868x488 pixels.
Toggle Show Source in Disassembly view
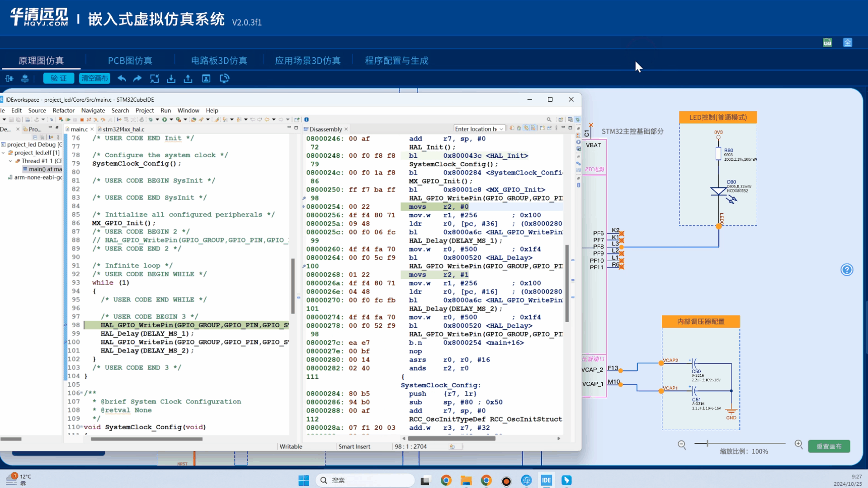[533, 128]
